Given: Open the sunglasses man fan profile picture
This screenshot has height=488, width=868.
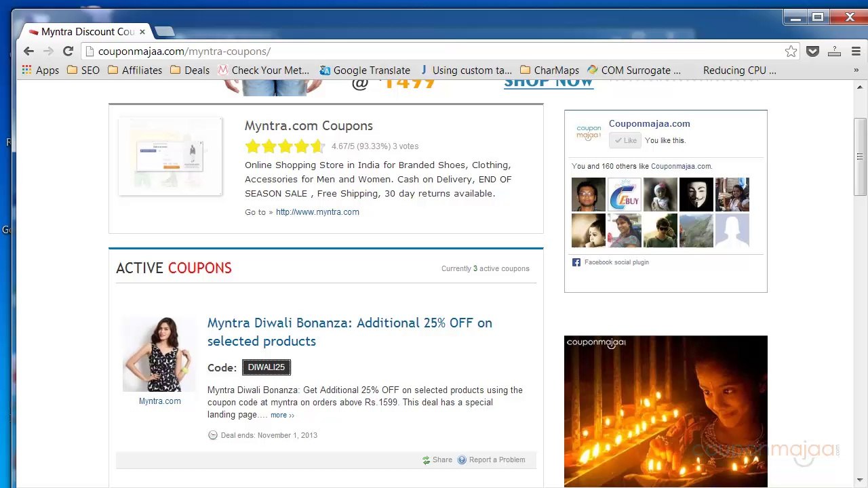Looking at the screenshot, I should pyautogui.click(x=660, y=231).
